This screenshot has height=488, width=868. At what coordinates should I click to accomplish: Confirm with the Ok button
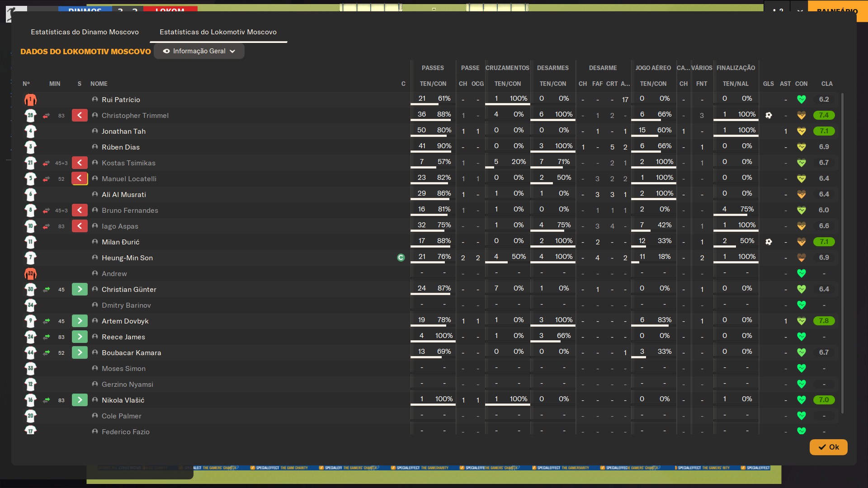click(828, 447)
